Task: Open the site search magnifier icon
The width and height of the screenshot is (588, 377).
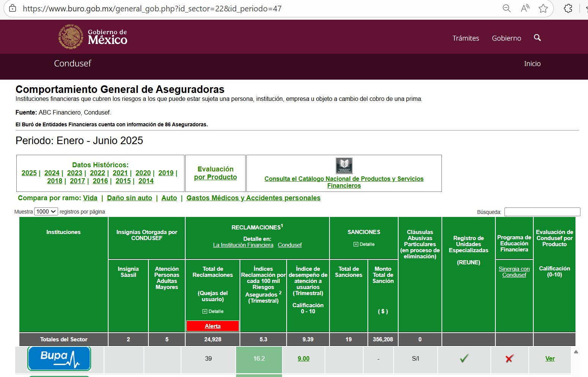Action: (537, 38)
